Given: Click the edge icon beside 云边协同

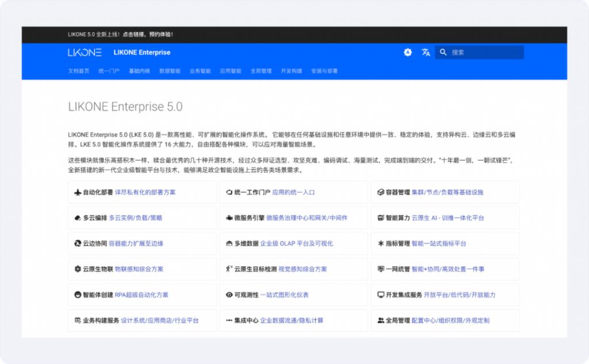Looking at the screenshot, I should 78,243.
